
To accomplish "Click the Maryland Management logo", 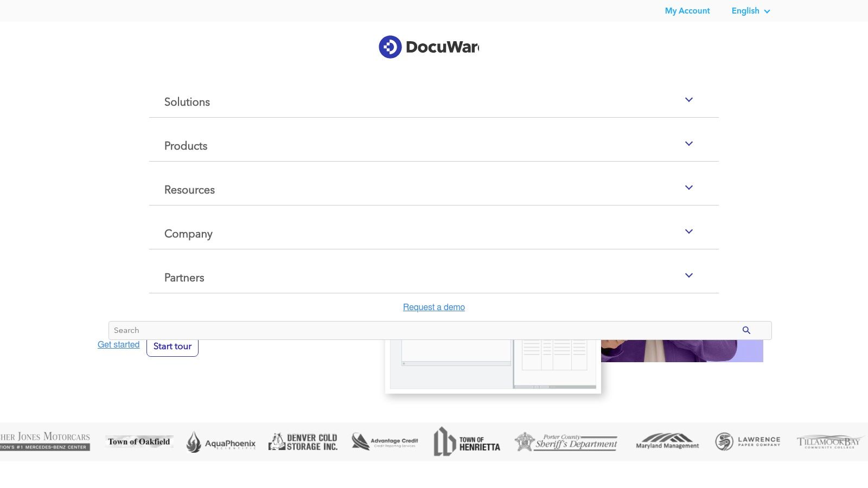I will tap(667, 441).
